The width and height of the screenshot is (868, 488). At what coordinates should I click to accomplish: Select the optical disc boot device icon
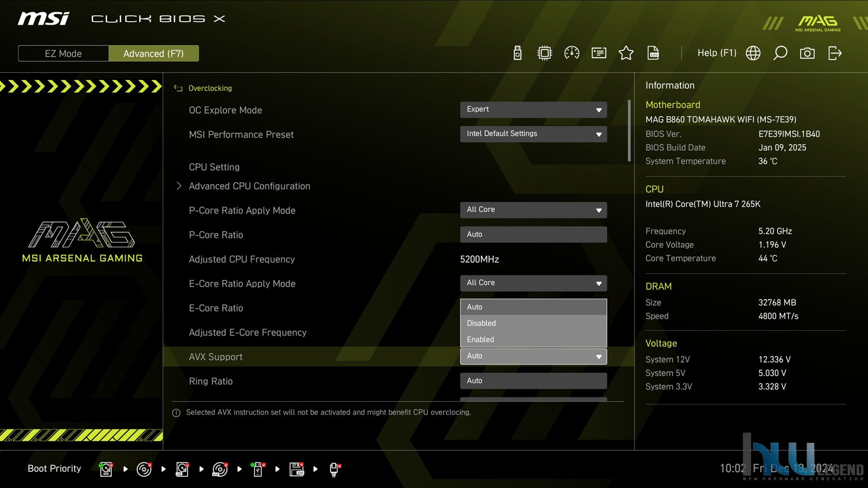tap(144, 469)
